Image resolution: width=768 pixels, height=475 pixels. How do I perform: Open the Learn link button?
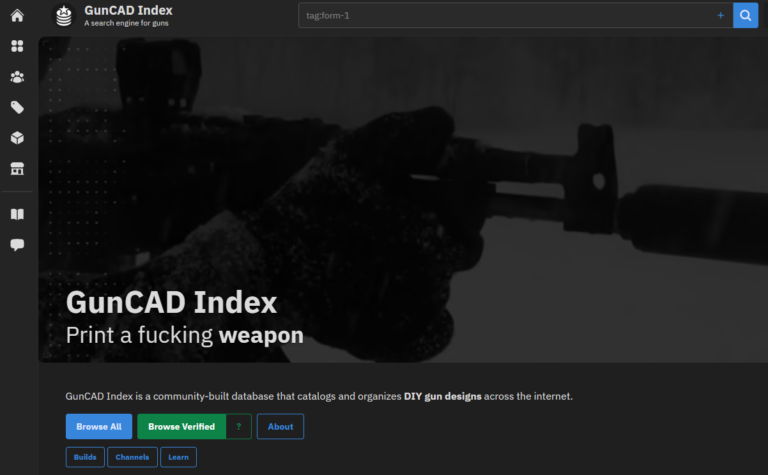[x=178, y=457]
